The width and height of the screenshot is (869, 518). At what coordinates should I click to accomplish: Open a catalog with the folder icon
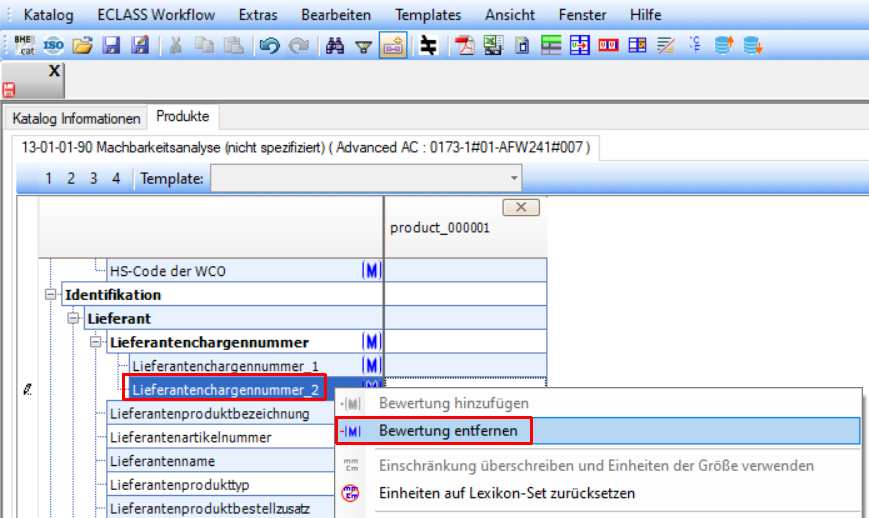tap(83, 45)
